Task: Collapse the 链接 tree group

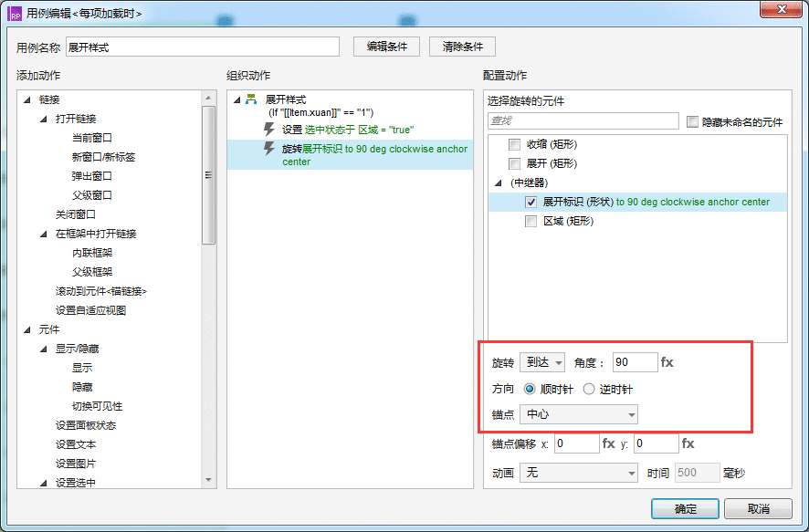Action: coord(26,99)
